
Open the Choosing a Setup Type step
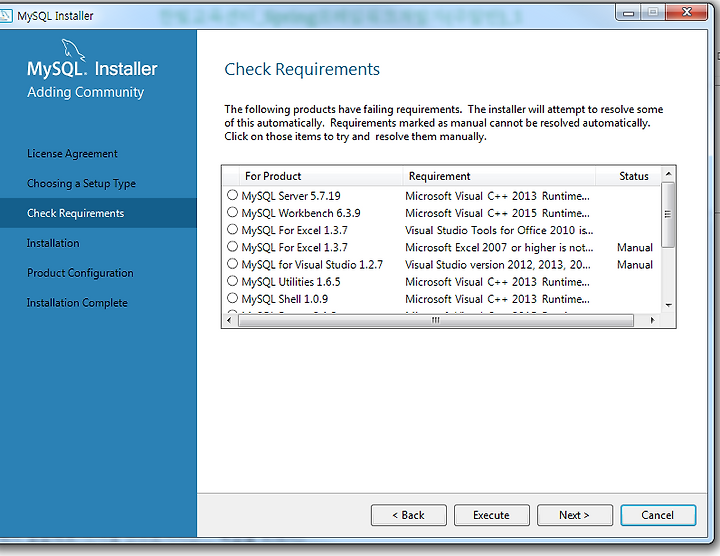tap(81, 184)
